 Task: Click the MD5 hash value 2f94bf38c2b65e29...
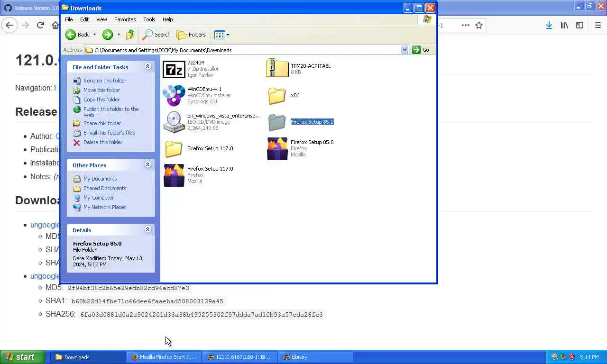[128, 288]
